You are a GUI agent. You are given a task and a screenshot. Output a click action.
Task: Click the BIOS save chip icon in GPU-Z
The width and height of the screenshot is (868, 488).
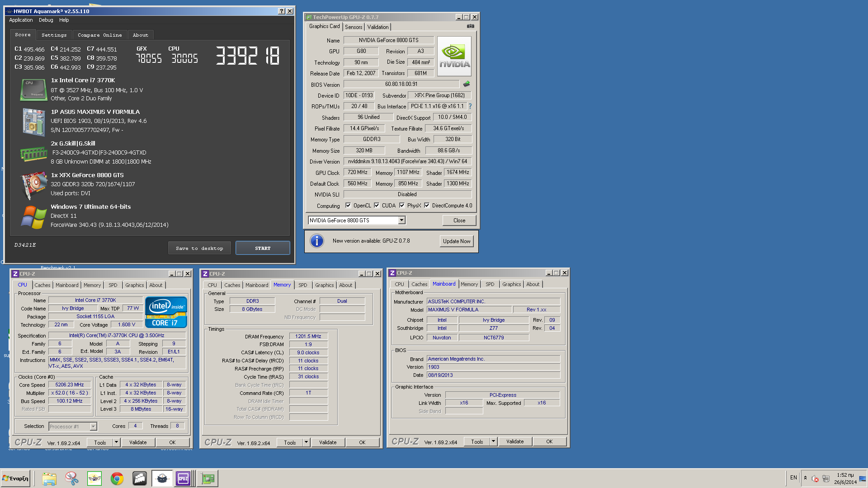(x=467, y=84)
